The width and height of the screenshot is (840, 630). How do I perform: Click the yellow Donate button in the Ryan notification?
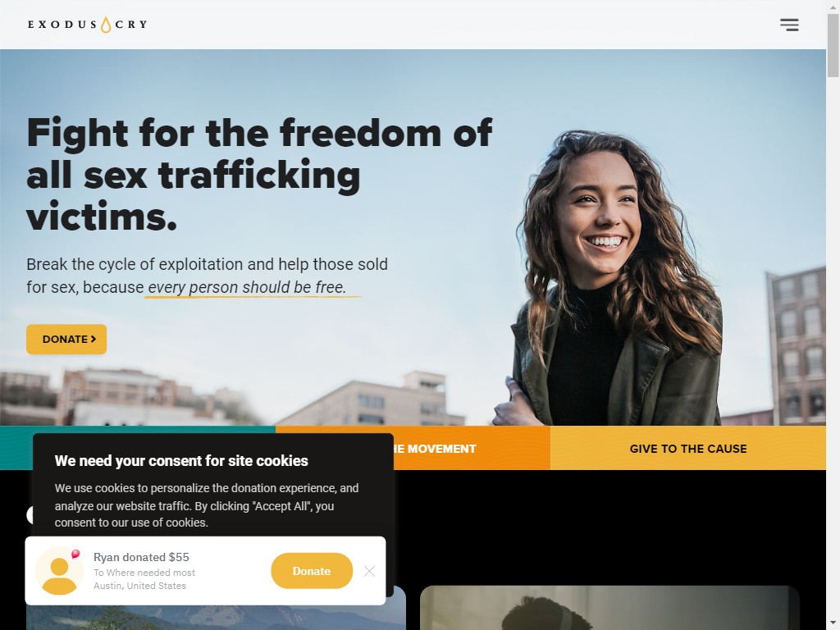(x=312, y=571)
